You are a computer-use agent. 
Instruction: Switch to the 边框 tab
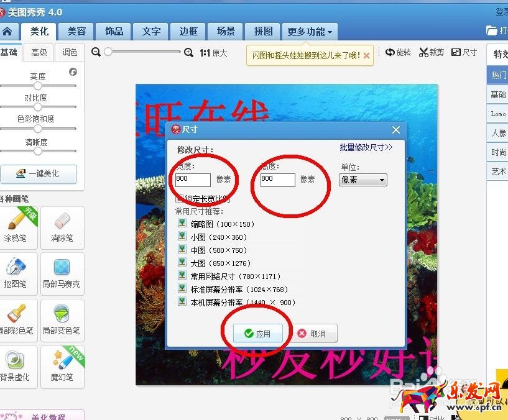point(188,31)
